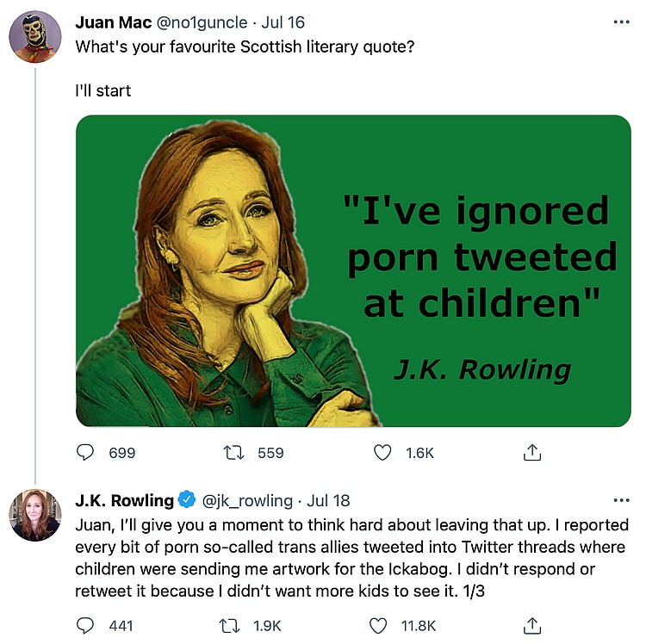Click the Jul 18 timestamp

pos(328,500)
